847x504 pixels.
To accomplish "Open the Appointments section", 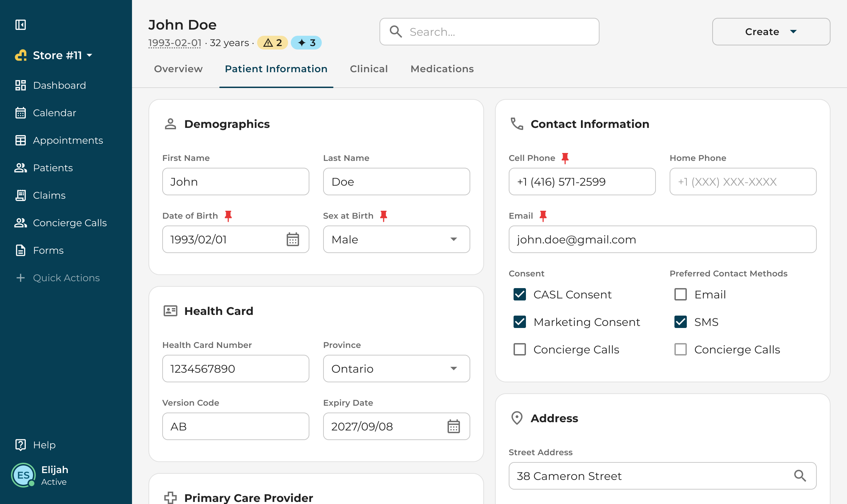I will pos(59,140).
